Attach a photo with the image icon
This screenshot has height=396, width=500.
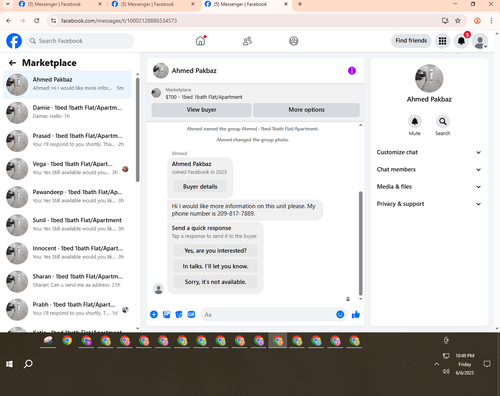pyautogui.click(x=166, y=314)
